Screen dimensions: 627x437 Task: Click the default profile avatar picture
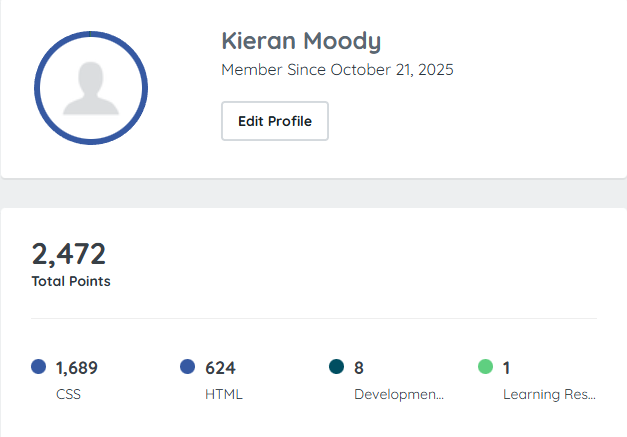(91, 90)
